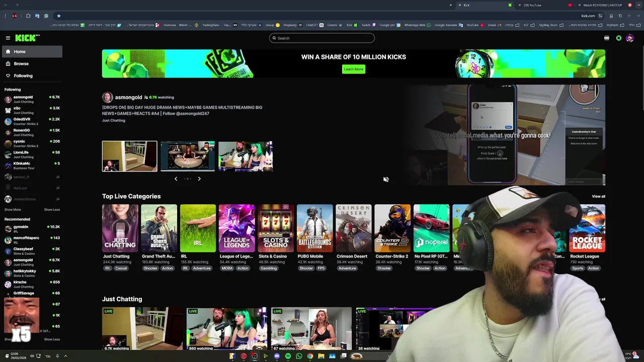Click the green Kicks icon in the header
The image size is (644, 362).
(x=619, y=38)
